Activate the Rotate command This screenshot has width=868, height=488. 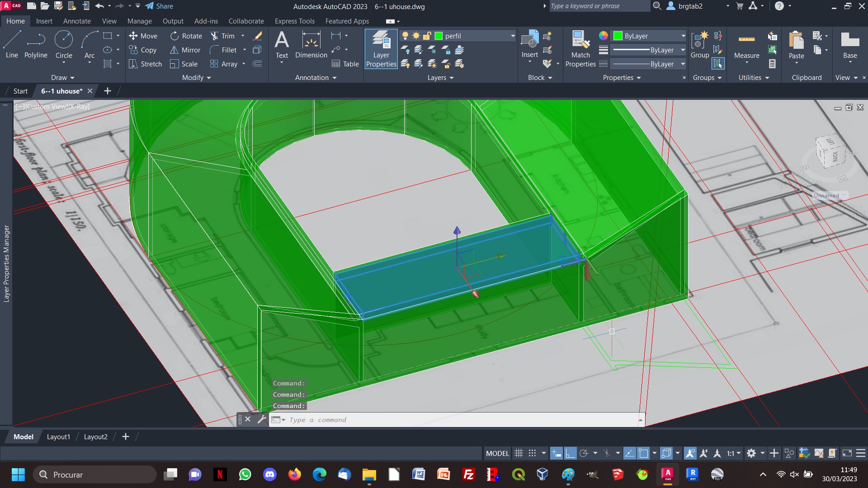[186, 36]
